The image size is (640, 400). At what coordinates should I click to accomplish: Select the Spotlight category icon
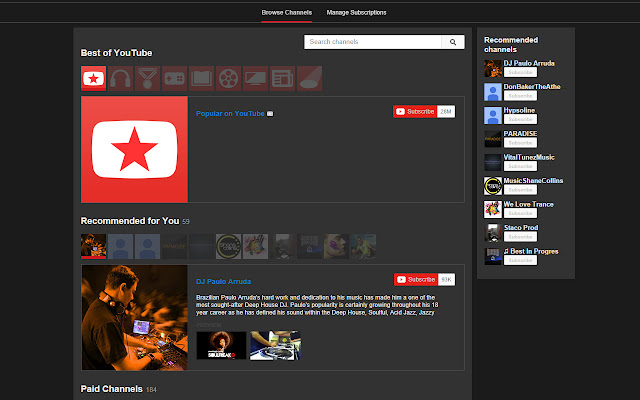(309, 78)
